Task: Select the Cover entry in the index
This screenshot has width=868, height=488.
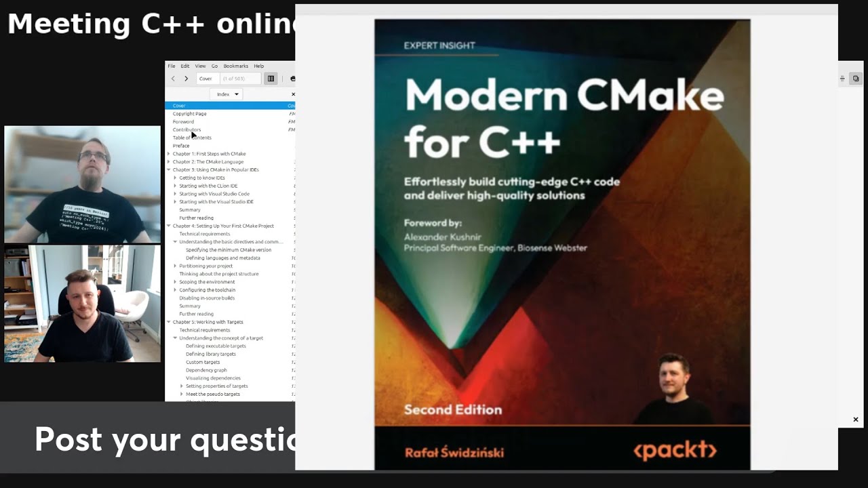Action: click(230, 106)
